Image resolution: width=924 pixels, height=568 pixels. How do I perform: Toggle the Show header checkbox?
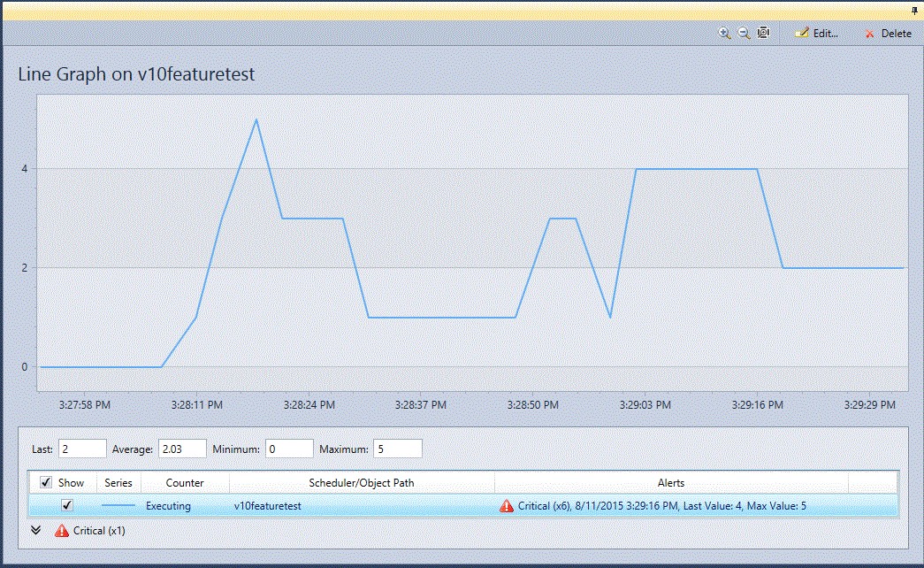tap(44, 482)
